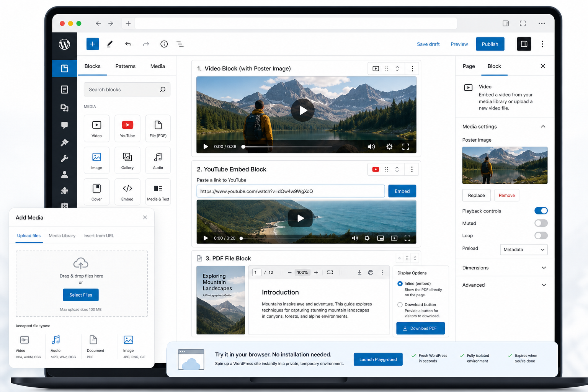Open Users in the admin sidebar

[64, 175]
